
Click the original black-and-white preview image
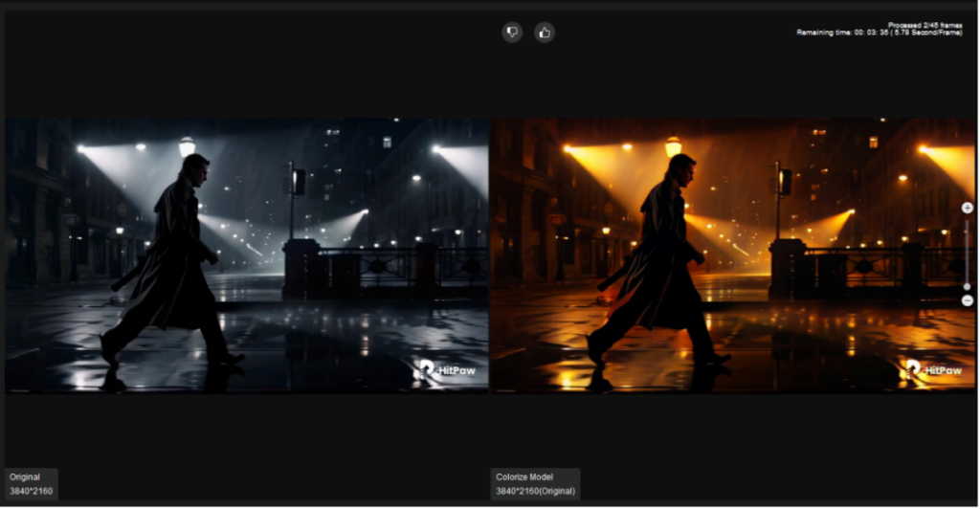[247, 254]
